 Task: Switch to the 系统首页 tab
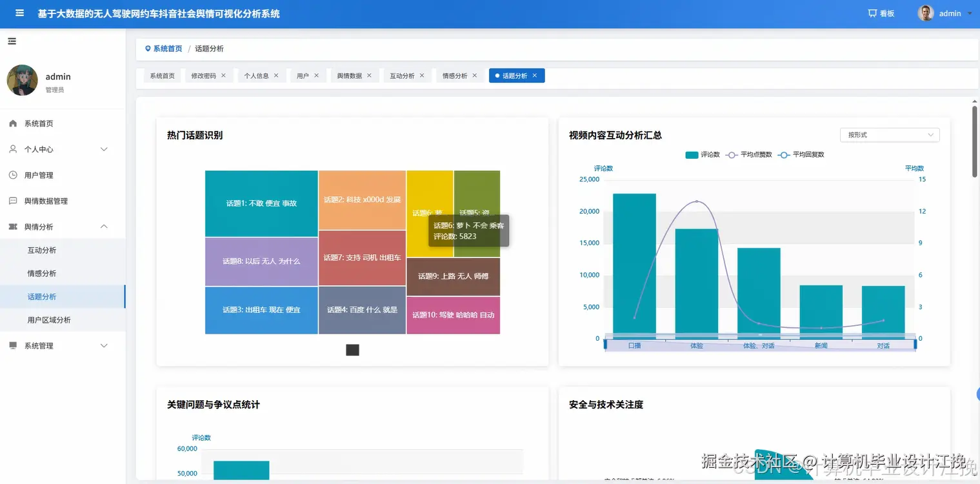(x=163, y=76)
